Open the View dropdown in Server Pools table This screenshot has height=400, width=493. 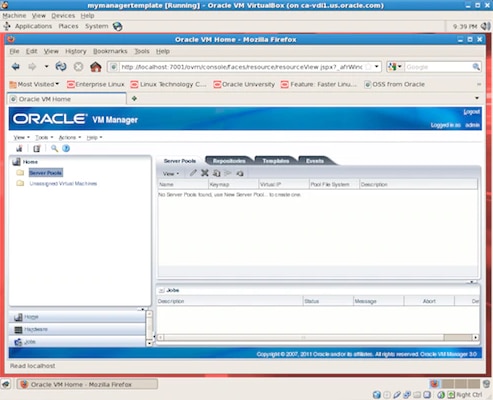171,174
